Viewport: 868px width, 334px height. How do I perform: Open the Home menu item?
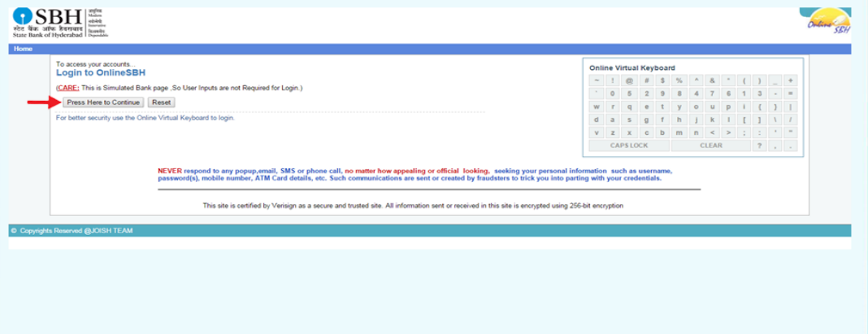[x=23, y=49]
